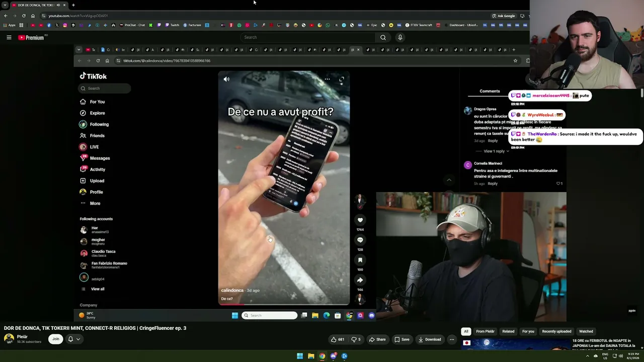Select the Recently uploaded filter chip
Viewport: 644px width, 362px height.
tap(556, 331)
